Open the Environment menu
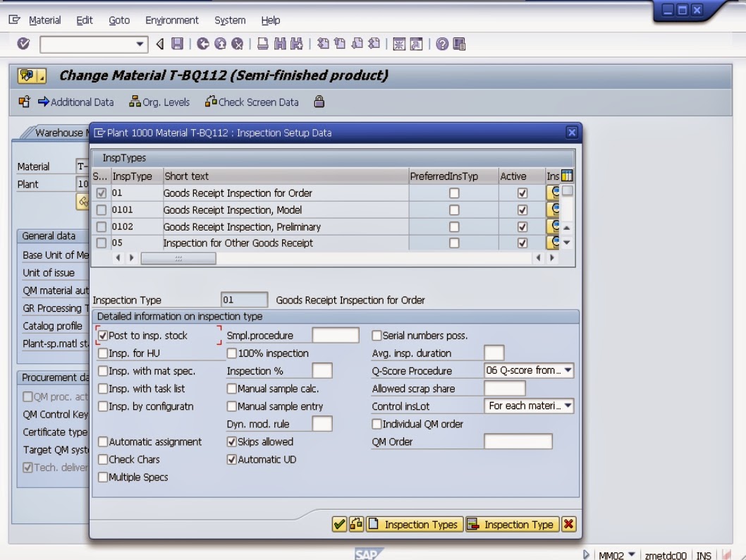Screen dimensions: 746x560 [x=172, y=20]
